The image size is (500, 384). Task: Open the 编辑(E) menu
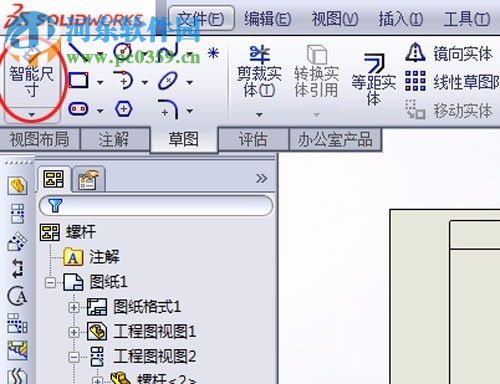268,18
